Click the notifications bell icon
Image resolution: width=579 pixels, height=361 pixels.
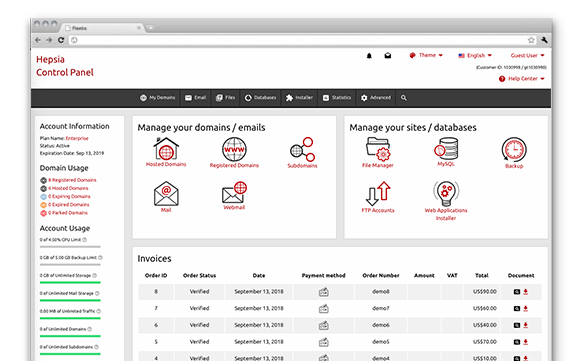(369, 56)
